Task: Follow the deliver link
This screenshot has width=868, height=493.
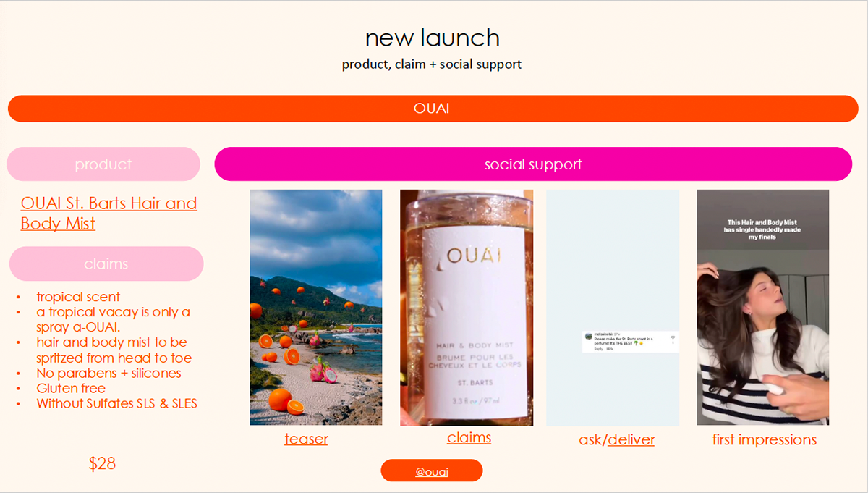Action: (631, 439)
